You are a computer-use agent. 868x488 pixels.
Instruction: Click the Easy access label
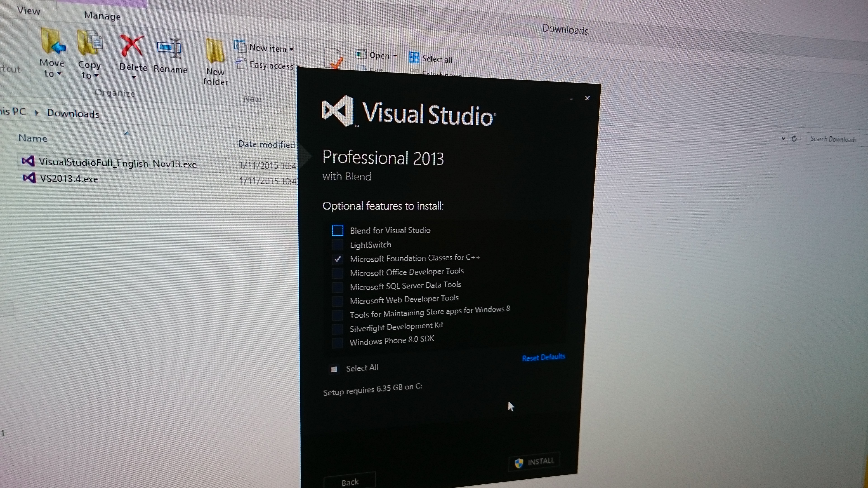point(271,65)
